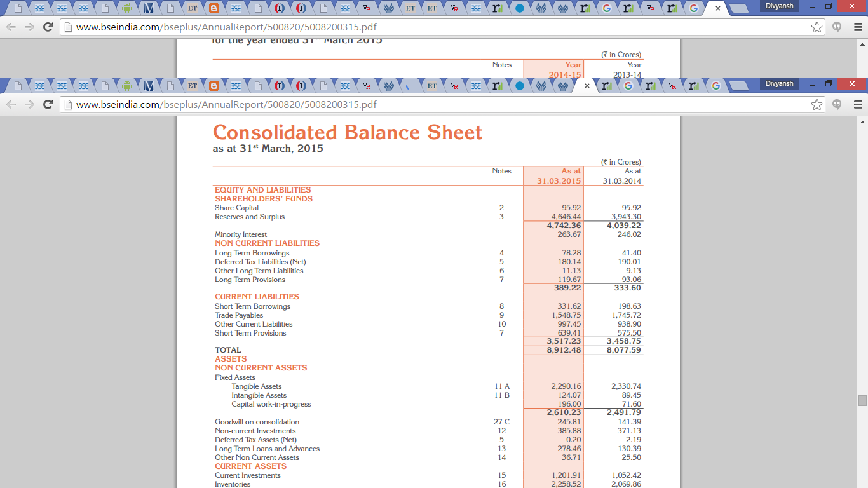The image size is (868, 488).
Task: Click the scrollbar thumb beside the balance sheet
Action: click(862, 400)
